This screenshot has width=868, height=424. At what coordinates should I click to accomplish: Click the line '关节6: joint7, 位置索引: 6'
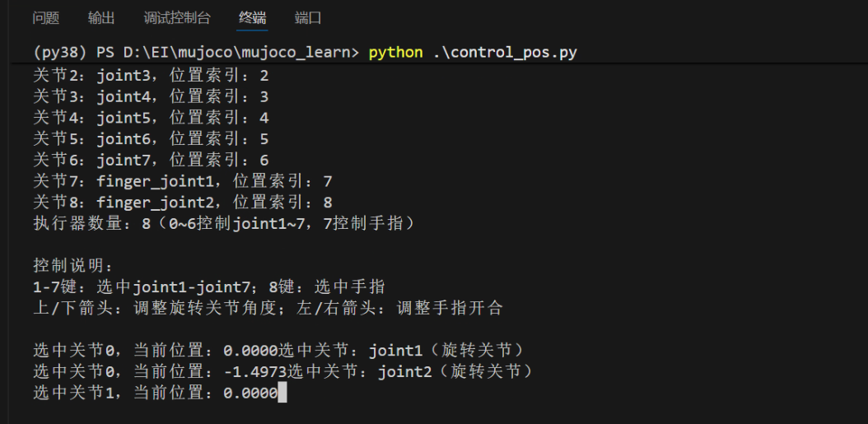click(x=151, y=160)
